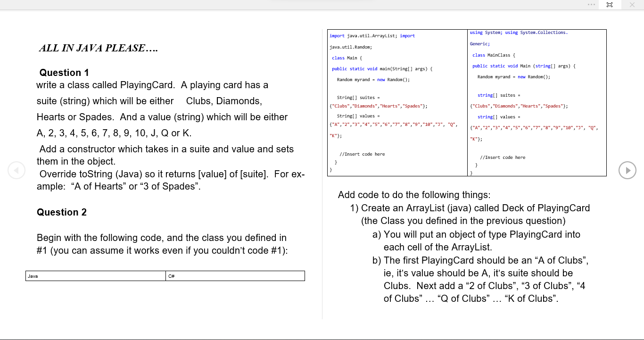This screenshot has height=340, width=644.
Task: Click the left navigation circle icon
Action: tap(17, 170)
